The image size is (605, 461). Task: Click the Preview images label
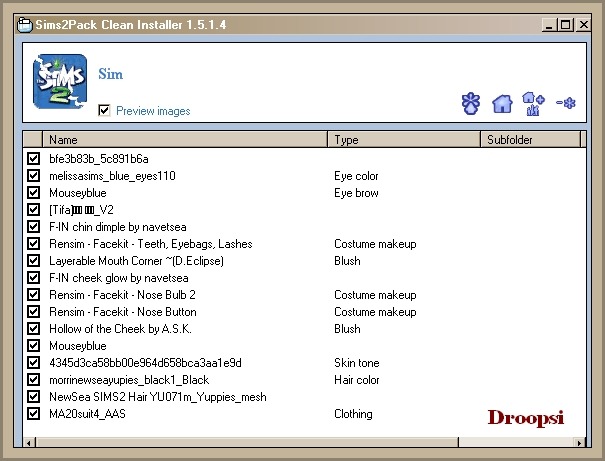click(x=153, y=111)
